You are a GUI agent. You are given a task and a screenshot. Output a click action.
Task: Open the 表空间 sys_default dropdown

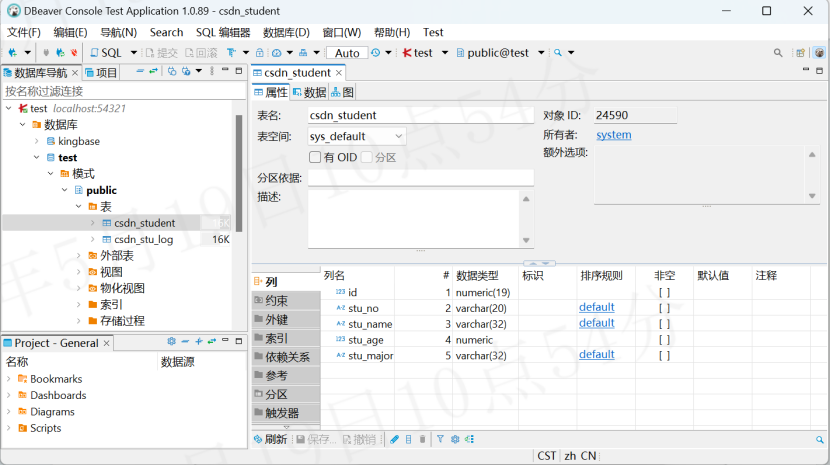pos(357,136)
